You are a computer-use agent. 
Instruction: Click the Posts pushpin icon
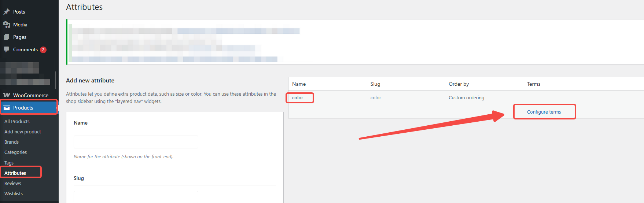[x=7, y=12]
